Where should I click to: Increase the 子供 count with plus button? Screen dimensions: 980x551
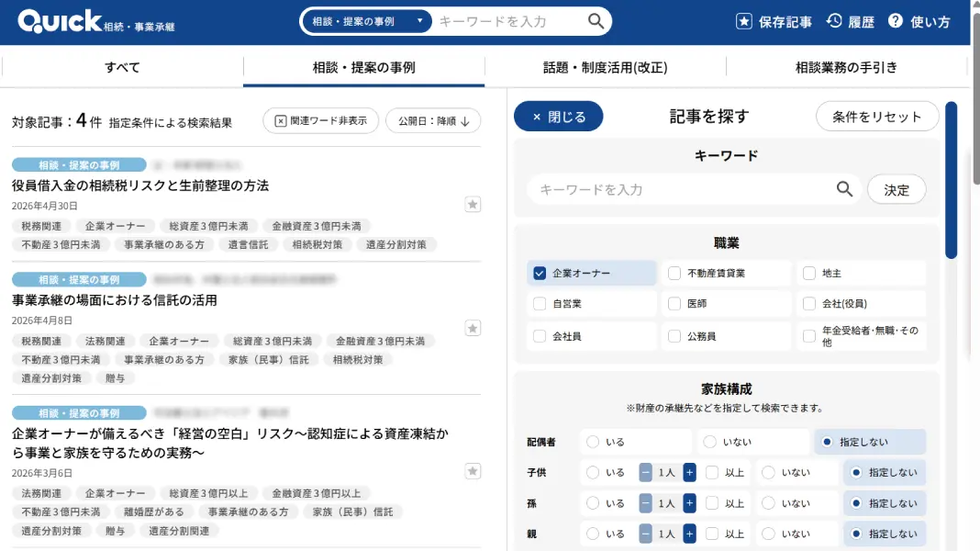click(689, 473)
